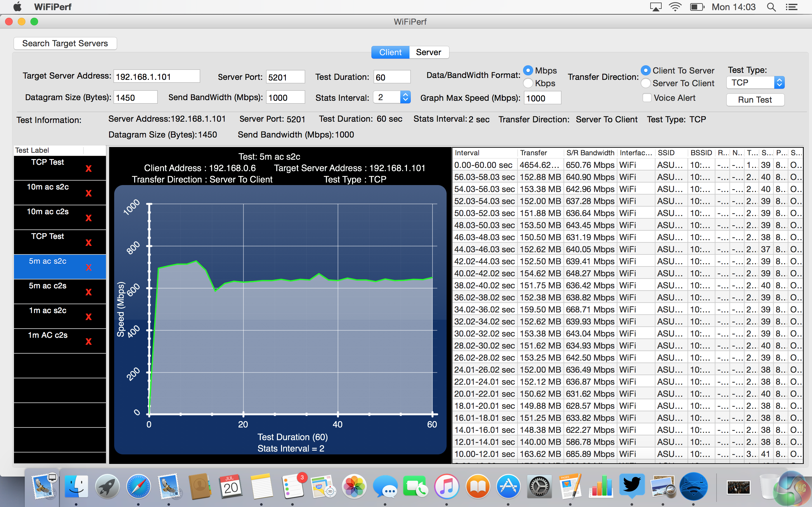The height and width of the screenshot is (507, 812).
Task: Click red X beside 1m AC c2s
Action: 88,341
